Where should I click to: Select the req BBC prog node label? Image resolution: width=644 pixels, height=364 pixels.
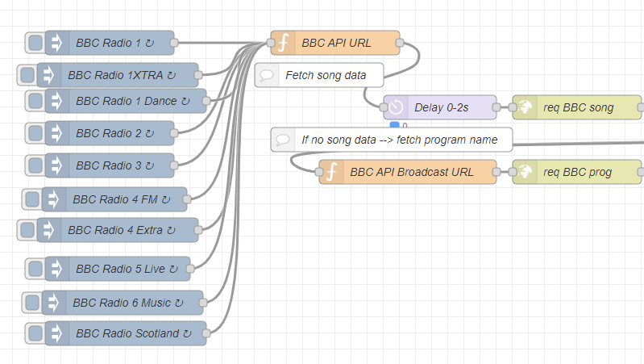tap(577, 173)
